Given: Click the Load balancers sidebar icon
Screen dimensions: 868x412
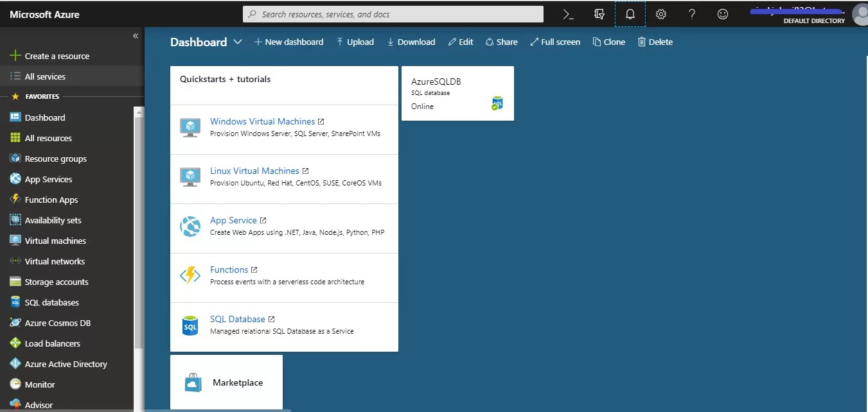Looking at the screenshot, I should tap(15, 343).
